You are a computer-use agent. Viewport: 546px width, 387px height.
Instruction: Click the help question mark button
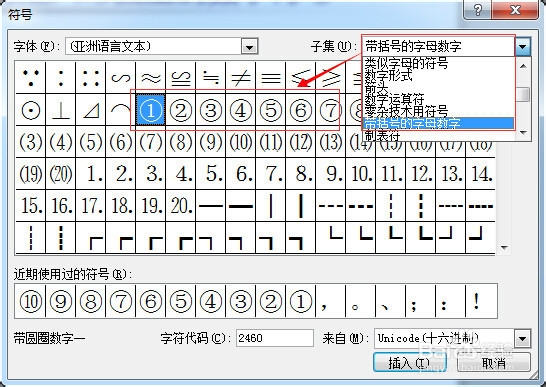pos(477,10)
